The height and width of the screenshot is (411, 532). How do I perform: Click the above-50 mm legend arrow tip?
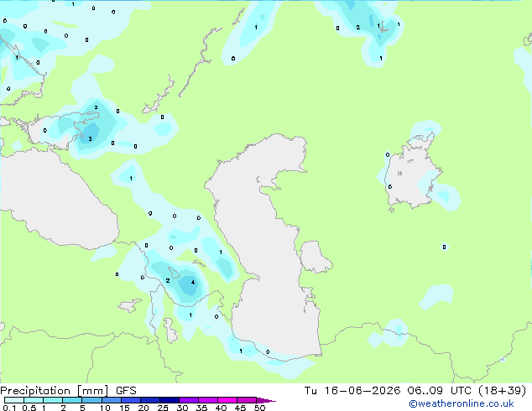(266, 401)
